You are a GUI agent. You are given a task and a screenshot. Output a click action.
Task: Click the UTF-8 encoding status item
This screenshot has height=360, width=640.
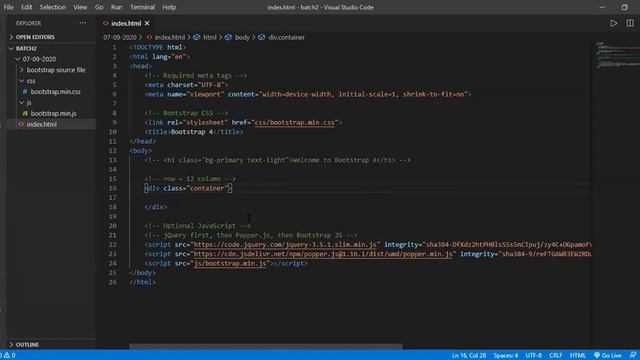(533, 355)
